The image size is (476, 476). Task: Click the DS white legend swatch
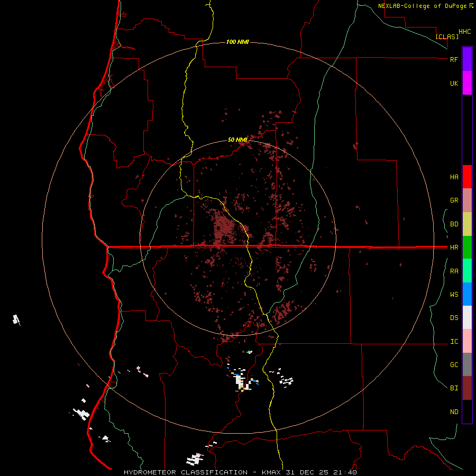(x=467, y=317)
